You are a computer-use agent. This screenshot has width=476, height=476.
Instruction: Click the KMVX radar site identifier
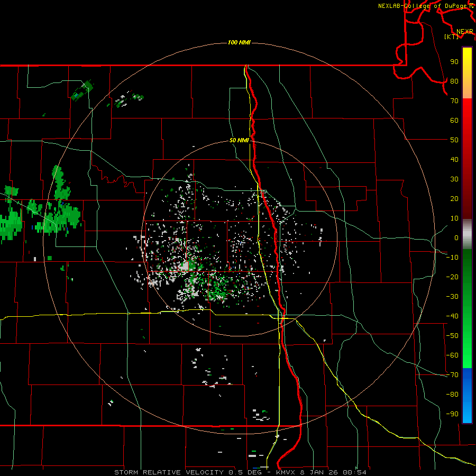point(286,472)
